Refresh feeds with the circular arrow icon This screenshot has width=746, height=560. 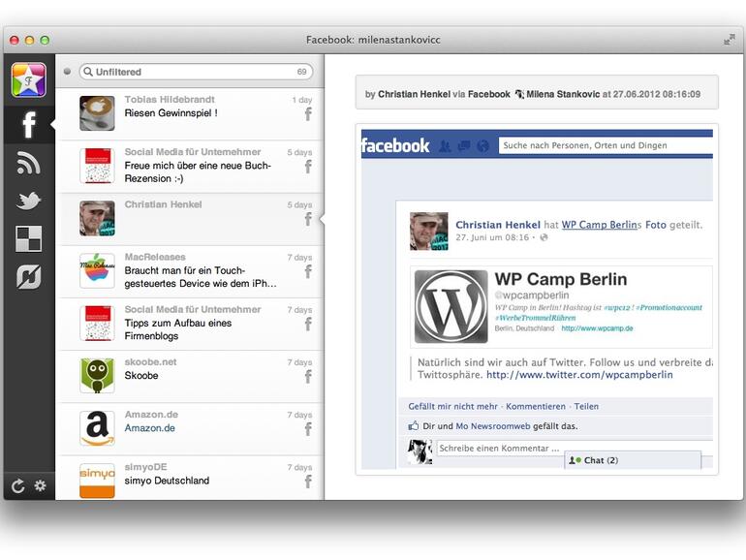pos(17,485)
